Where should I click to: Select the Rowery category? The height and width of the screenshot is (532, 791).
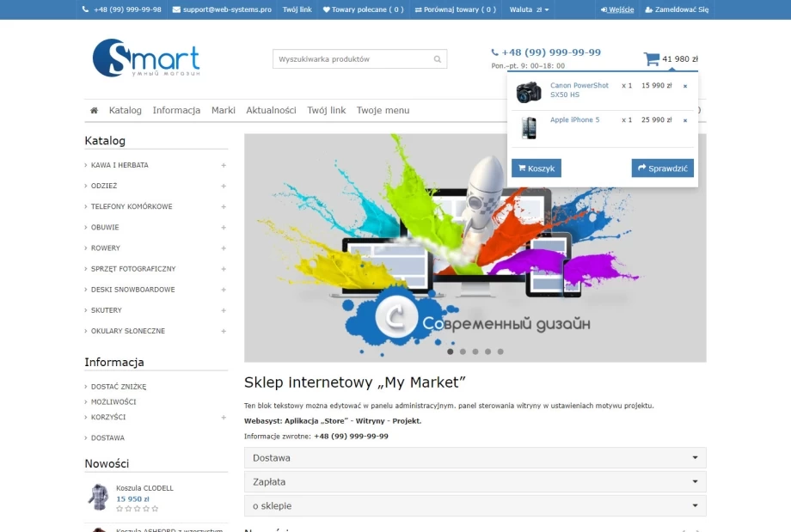pyautogui.click(x=106, y=248)
